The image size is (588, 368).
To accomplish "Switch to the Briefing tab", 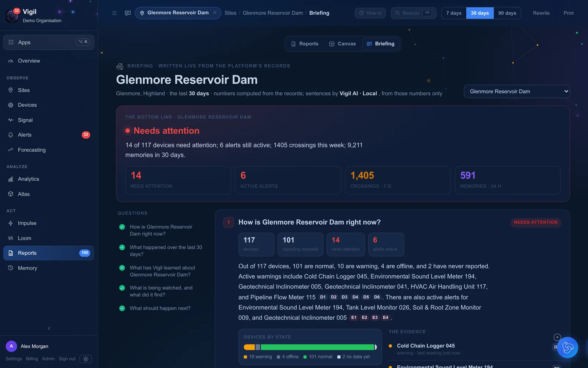I will pyautogui.click(x=381, y=44).
